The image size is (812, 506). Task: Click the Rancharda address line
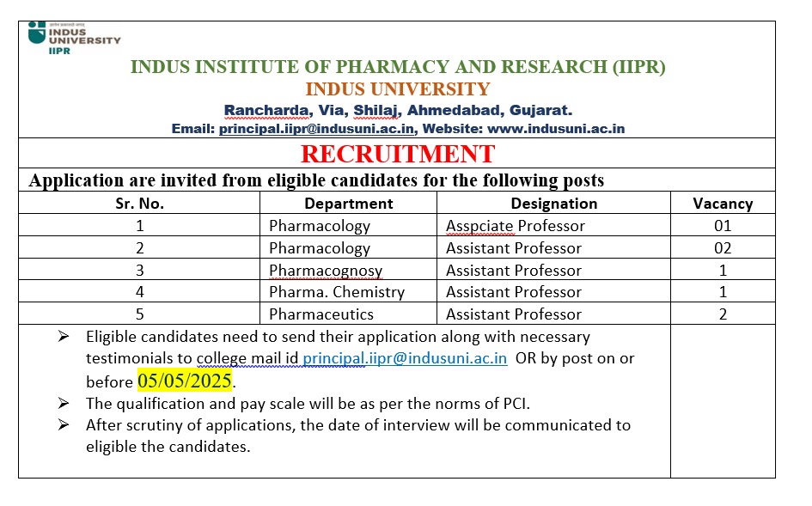click(398, 110)
